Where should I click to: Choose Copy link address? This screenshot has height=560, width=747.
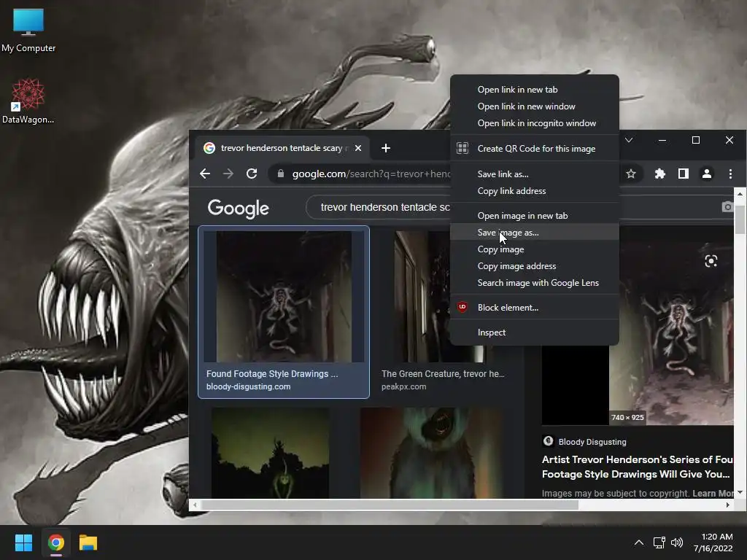pos(535,191)
